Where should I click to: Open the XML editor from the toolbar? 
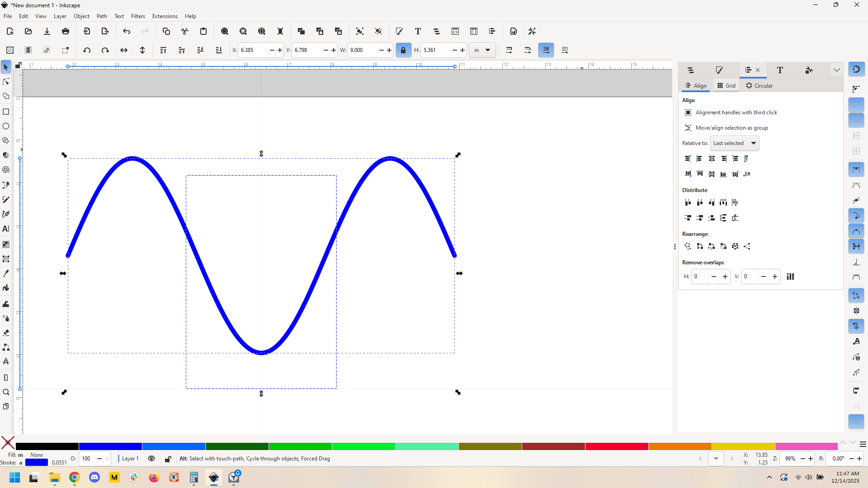click(455, 31)
